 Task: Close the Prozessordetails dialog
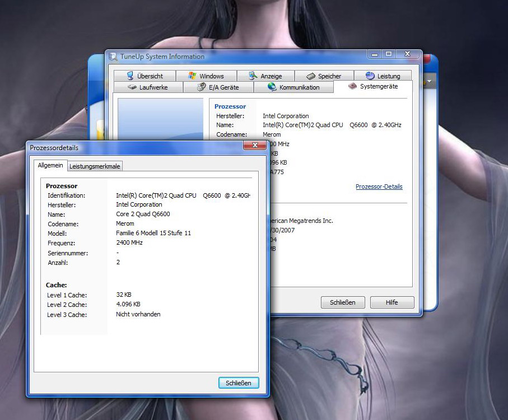click(255, 145)
